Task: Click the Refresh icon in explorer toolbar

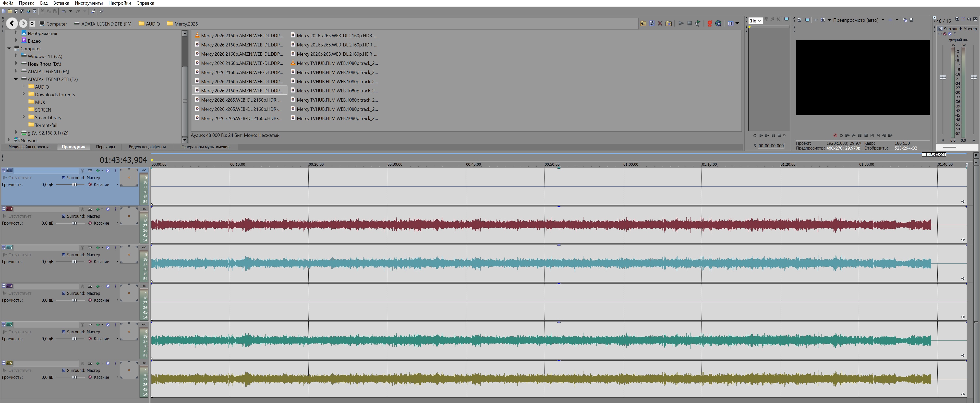Action: 652,23
